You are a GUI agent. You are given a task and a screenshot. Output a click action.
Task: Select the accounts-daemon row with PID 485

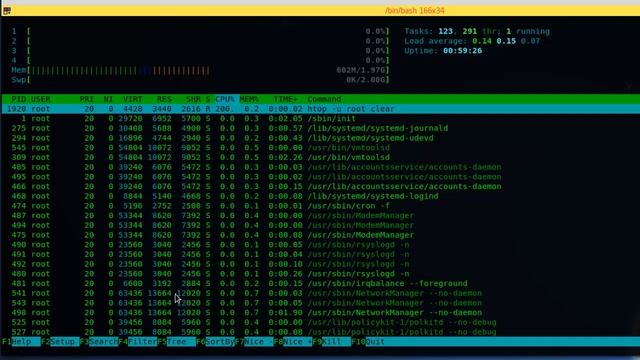[320, 167]
